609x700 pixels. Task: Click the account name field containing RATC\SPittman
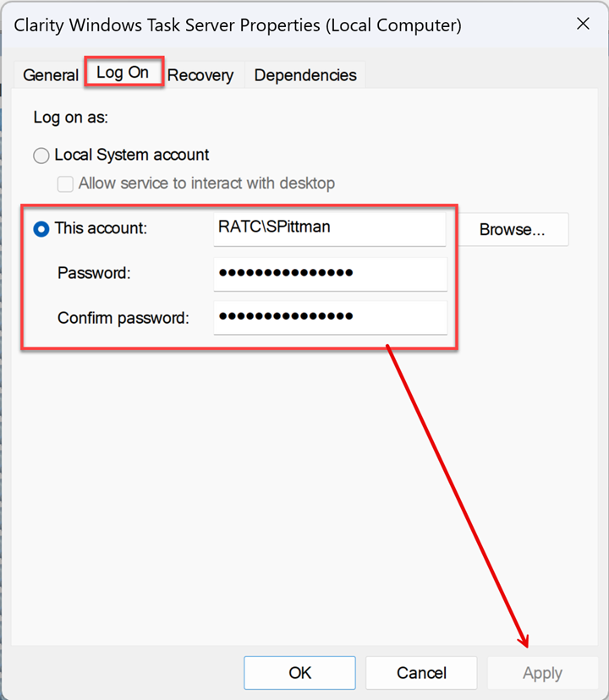pos(329,227)
